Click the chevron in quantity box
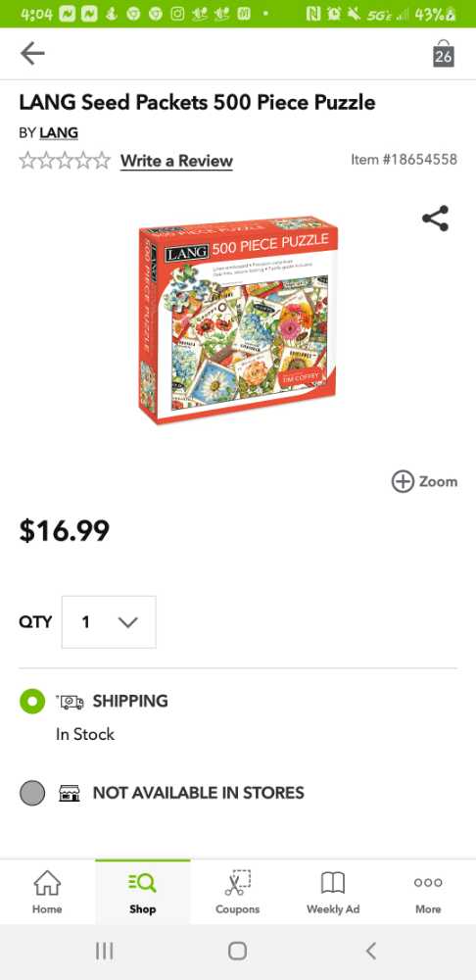 (x=127, y=622)
